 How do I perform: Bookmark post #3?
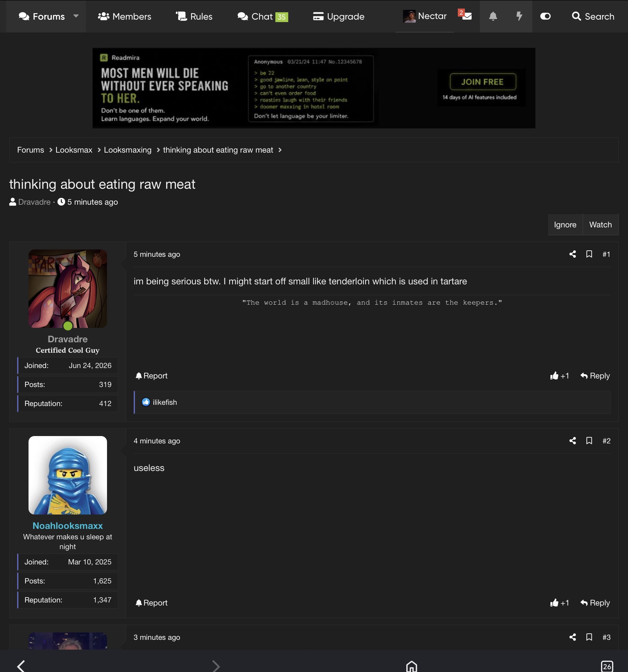tap(589, 637)
